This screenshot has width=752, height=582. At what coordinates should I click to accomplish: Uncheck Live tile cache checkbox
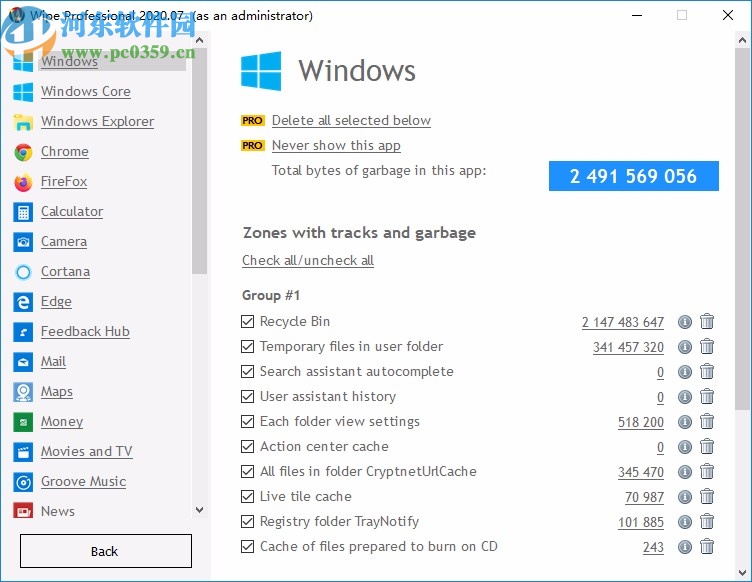[247, 496]
